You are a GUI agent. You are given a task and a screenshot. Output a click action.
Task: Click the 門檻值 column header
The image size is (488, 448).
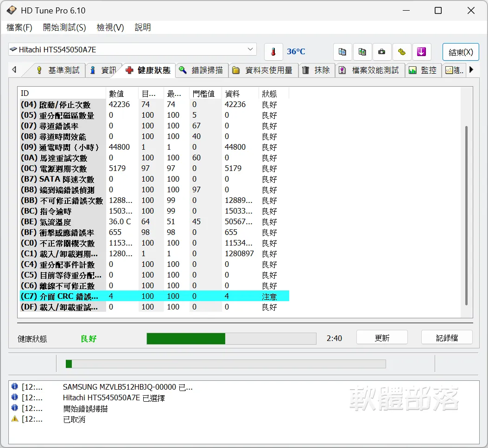(205, 93)
